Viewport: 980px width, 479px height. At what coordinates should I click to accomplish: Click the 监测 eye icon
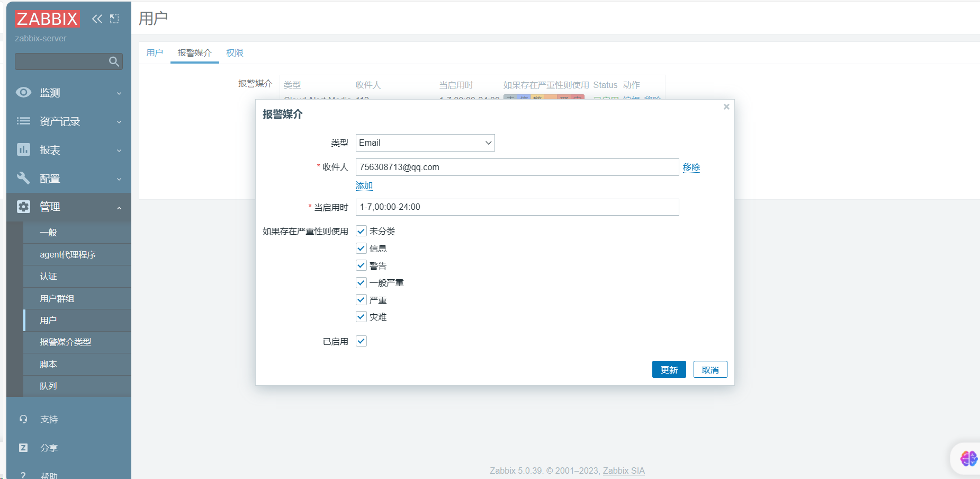(x=23, y=92)
